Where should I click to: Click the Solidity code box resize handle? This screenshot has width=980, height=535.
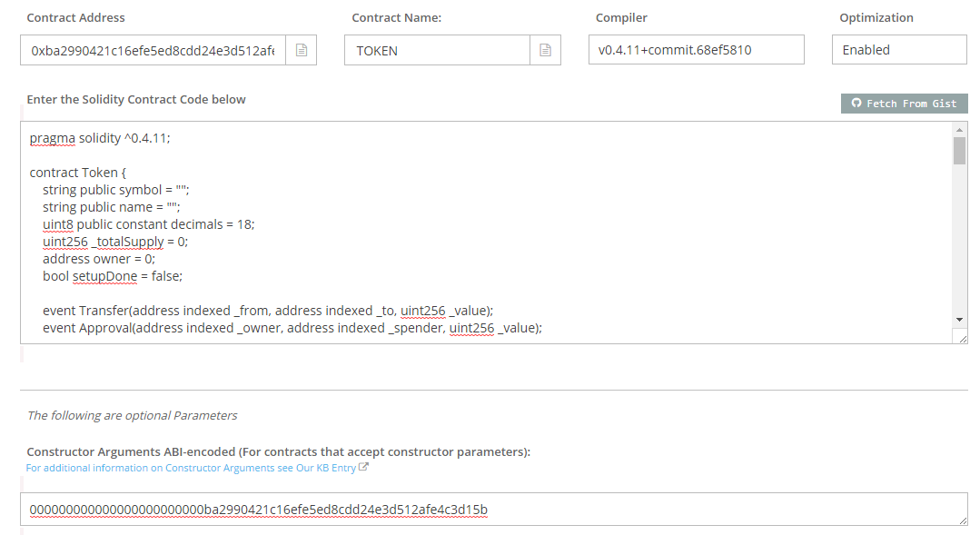tap(962, 338)
